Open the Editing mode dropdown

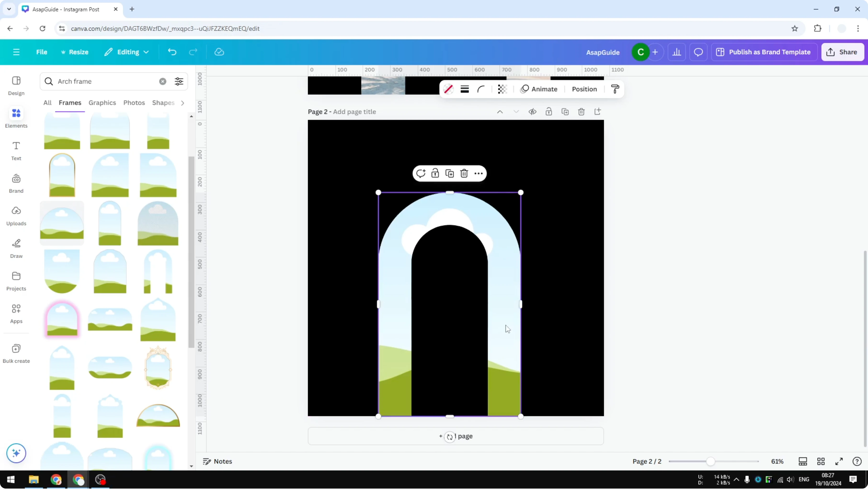[x=127, y=52]
